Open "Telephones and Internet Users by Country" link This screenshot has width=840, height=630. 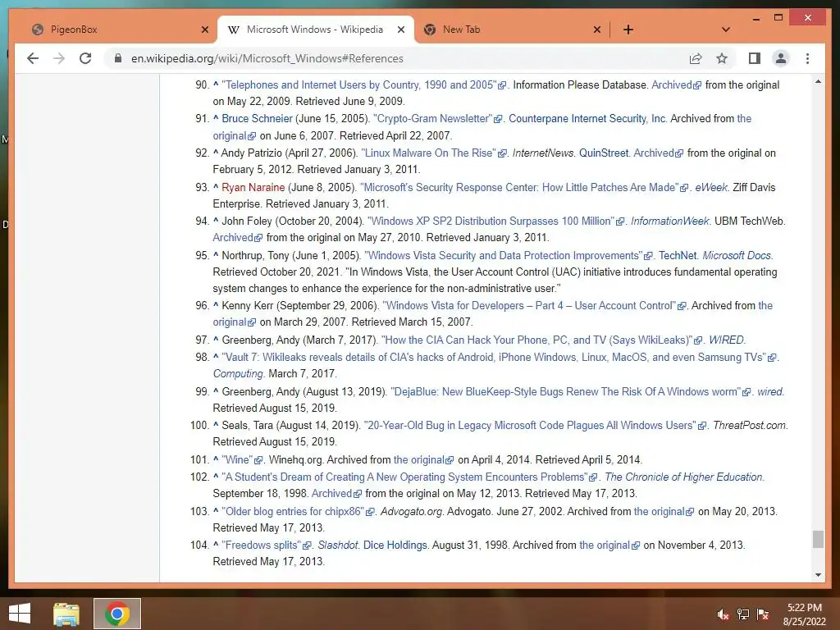click(x=359, y=84)
